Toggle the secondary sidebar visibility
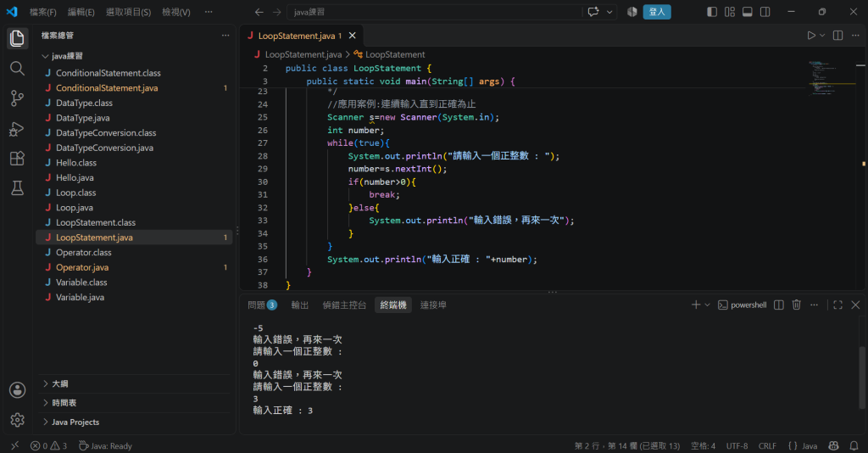Viewport: 868px width, 453px height. pos(765,12)
